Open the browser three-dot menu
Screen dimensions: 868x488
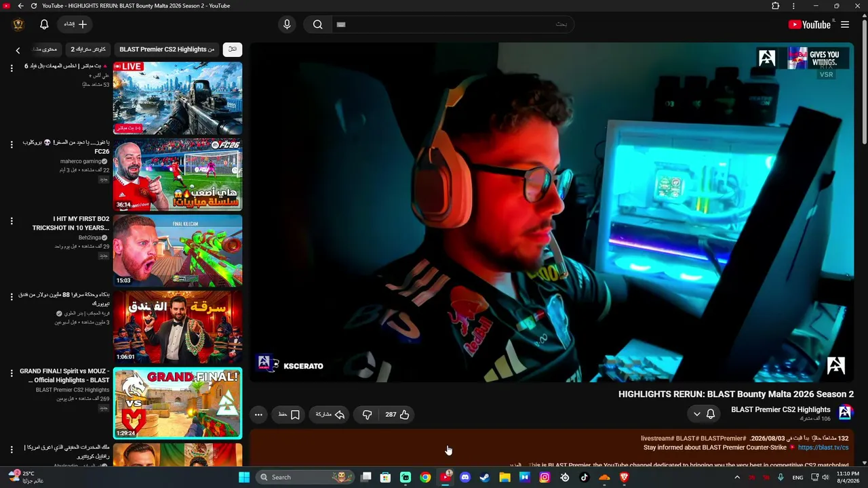(x=793, y=6)
